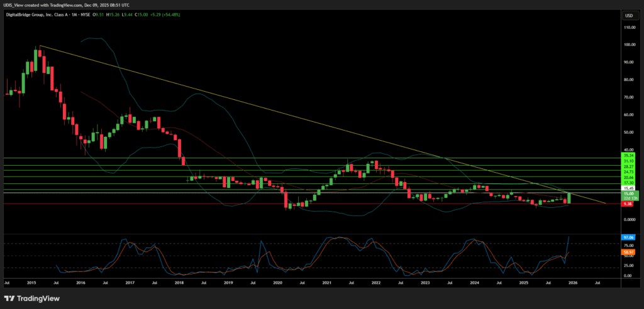Click the 17.30 price level label
Screen dimensions: 644x309
pyautogui.click(x=628, y=183)
